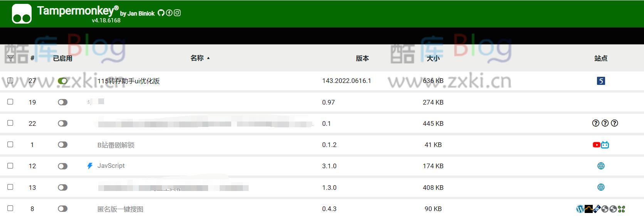This screenshot has width=644, height=218.
Task: Enable the toggle for script 22
Action: [x=62, y=123]
